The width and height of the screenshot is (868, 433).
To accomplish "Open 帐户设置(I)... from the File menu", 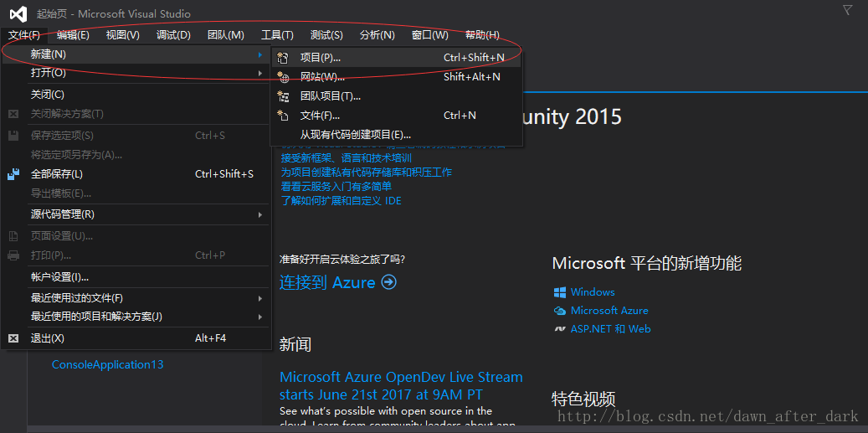I will 136,277.
